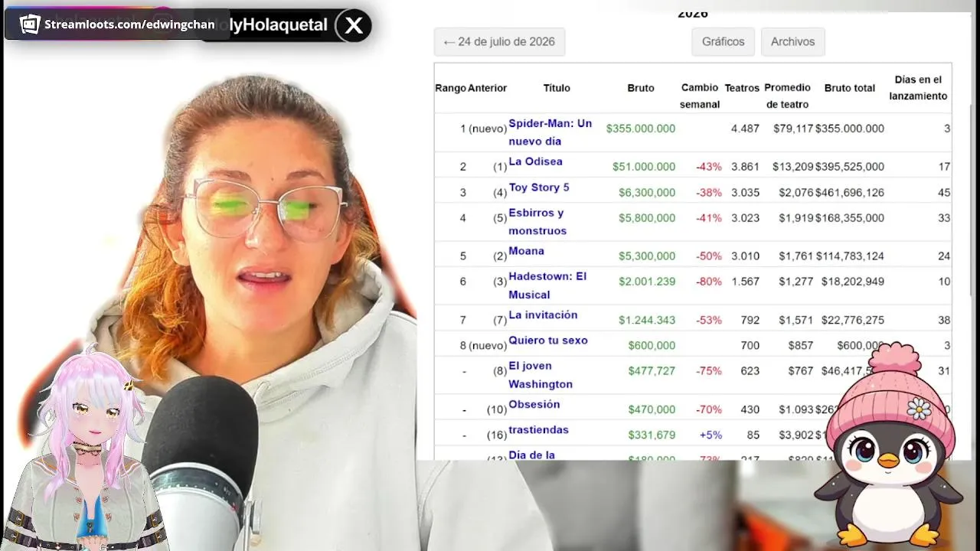Go back to 24 de julio de 2026
This screenshot has width=980, height=551.
click(499, 41)
